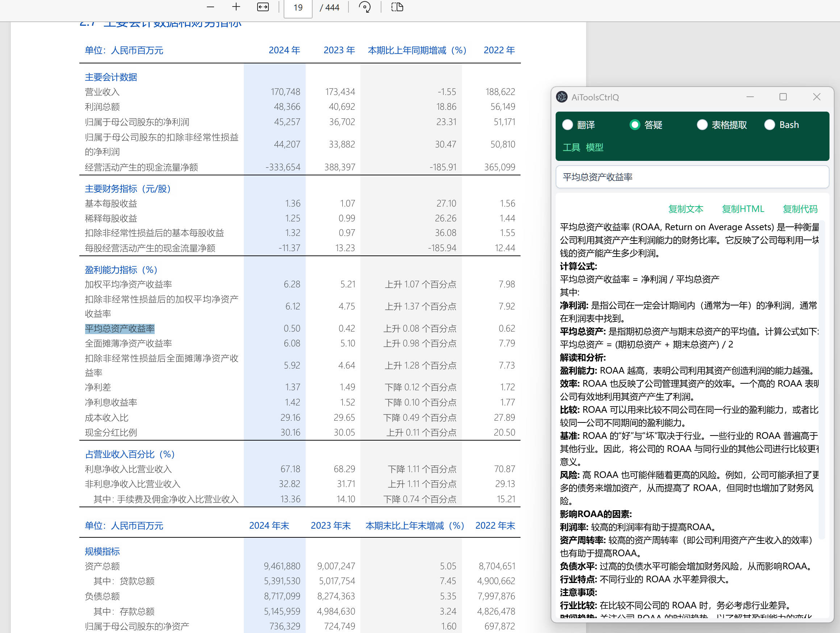Select the 答疑 radio option

635,125
